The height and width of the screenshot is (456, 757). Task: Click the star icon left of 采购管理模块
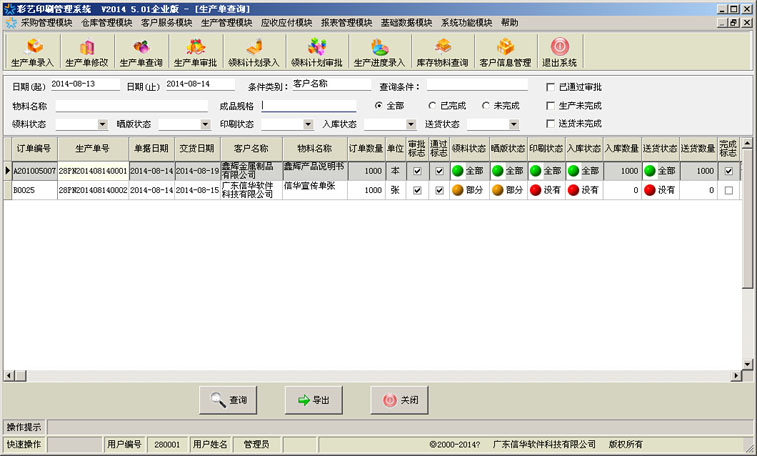point(11,23)
